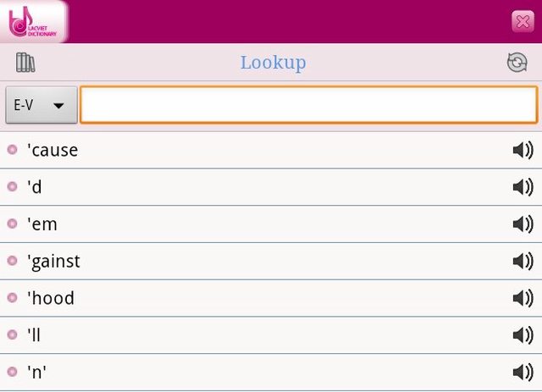Close the dictionary with pink X button
The height and width of the screenshot is (392, 542).
pos(523,22)
